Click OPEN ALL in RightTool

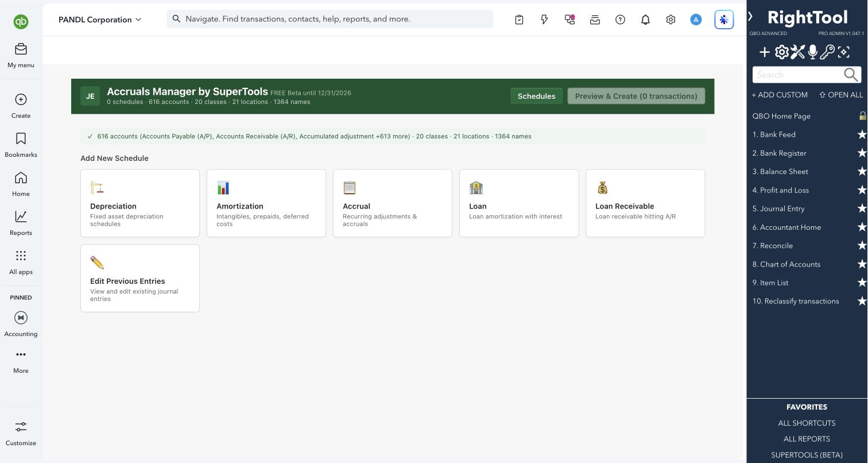click(841, 95)
